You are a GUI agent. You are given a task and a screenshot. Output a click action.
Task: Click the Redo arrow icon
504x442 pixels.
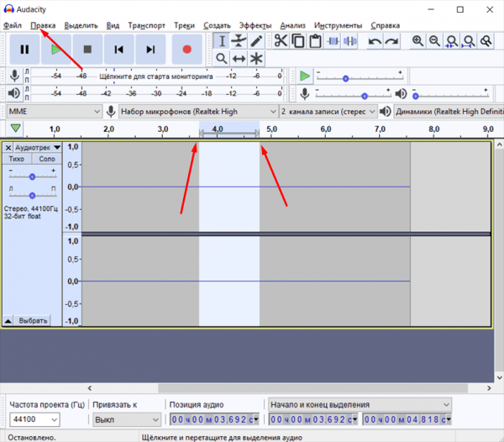tap(391, 41)
